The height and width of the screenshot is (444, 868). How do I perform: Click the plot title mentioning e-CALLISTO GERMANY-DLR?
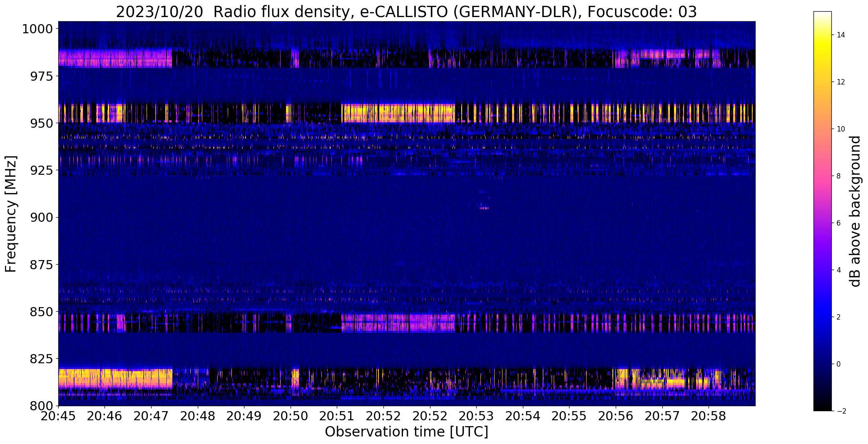(406, 12)
